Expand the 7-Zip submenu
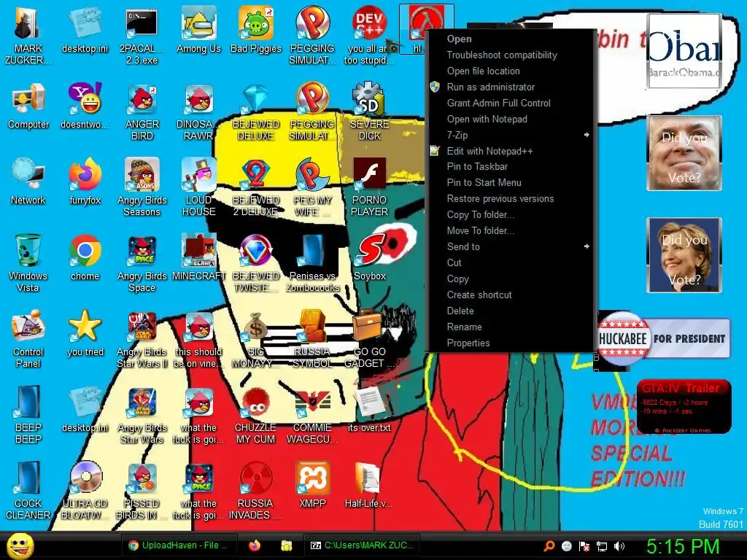 (511, 135)
